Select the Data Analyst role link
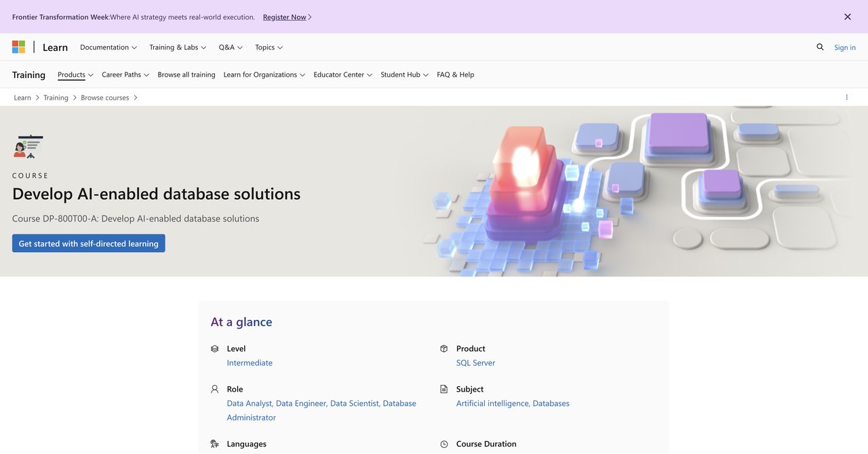The width and height of the screenshot is (868, 454). point(249,403)
